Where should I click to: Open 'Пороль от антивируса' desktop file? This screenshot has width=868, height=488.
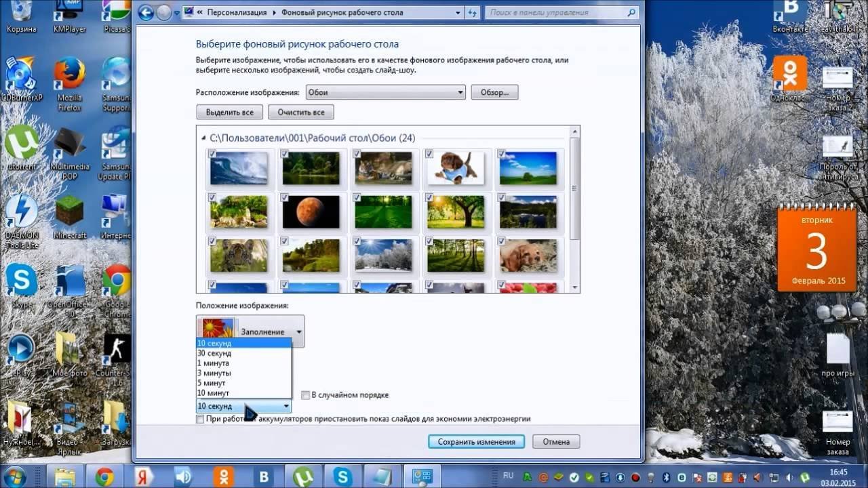[837, 157]
